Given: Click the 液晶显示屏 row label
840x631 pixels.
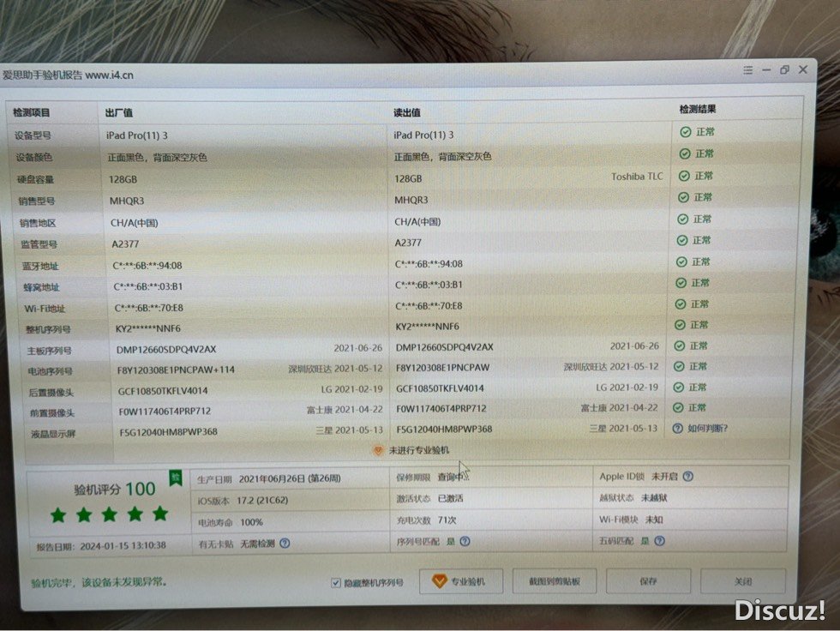Looking at the screenshot, I should pyautogui.click(x=53, y=434).
